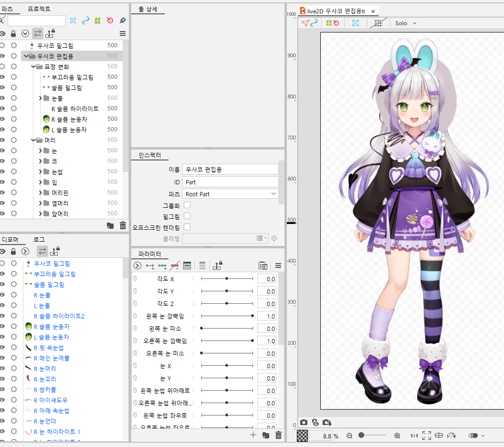Expand the 머리핀 folder
504x447 pixels.
tap(41, 193)
